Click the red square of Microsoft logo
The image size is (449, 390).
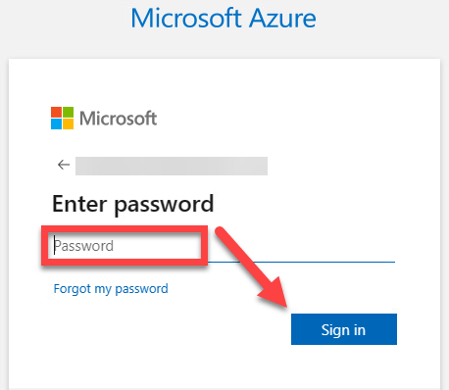tap(56, 112)
